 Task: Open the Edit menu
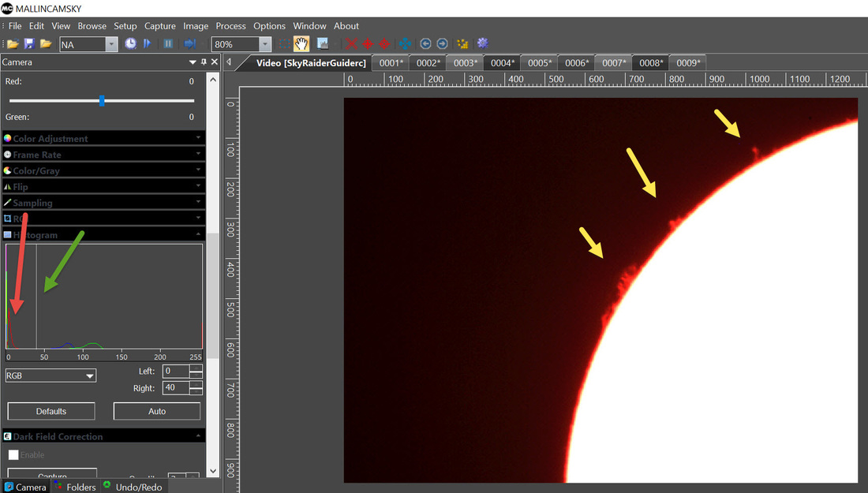pos(36,26)
